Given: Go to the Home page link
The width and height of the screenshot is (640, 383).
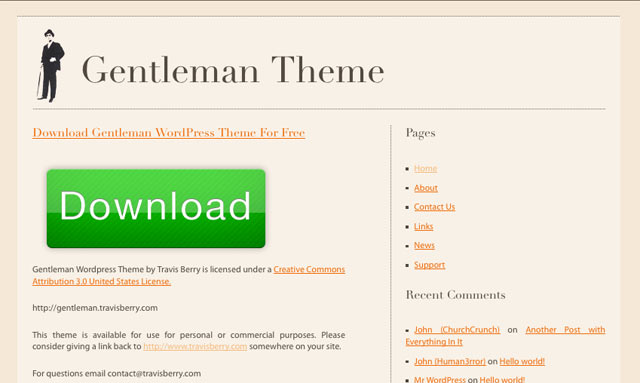Looking at the screenshot, I should (425, 168).
